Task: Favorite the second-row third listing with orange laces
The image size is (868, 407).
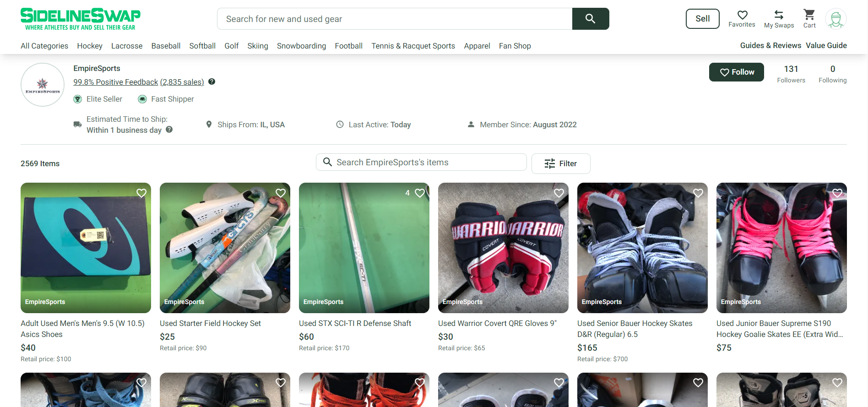Action: click(420, 382)
